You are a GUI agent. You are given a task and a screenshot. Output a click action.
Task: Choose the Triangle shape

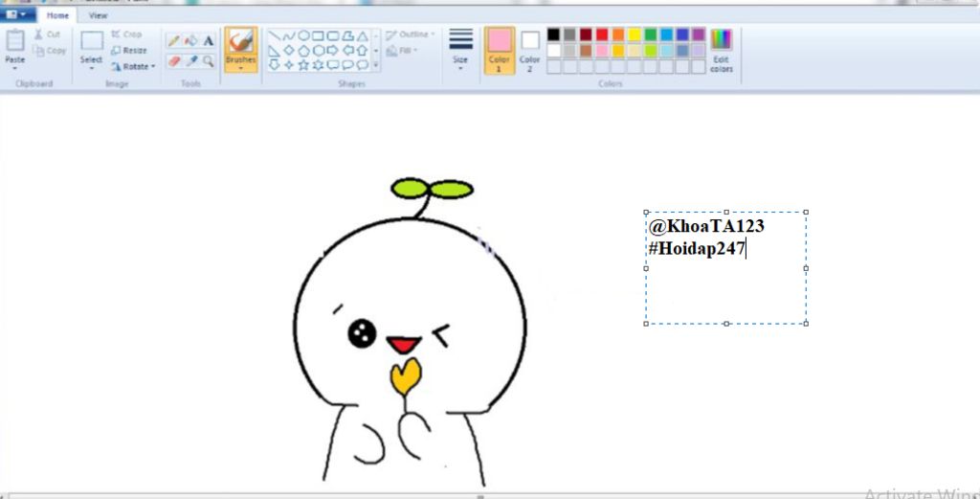(363, 36)
